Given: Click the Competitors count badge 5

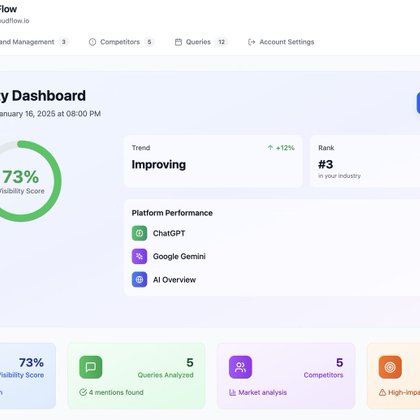Looking at the screenshot, I should tap(149, 42).
